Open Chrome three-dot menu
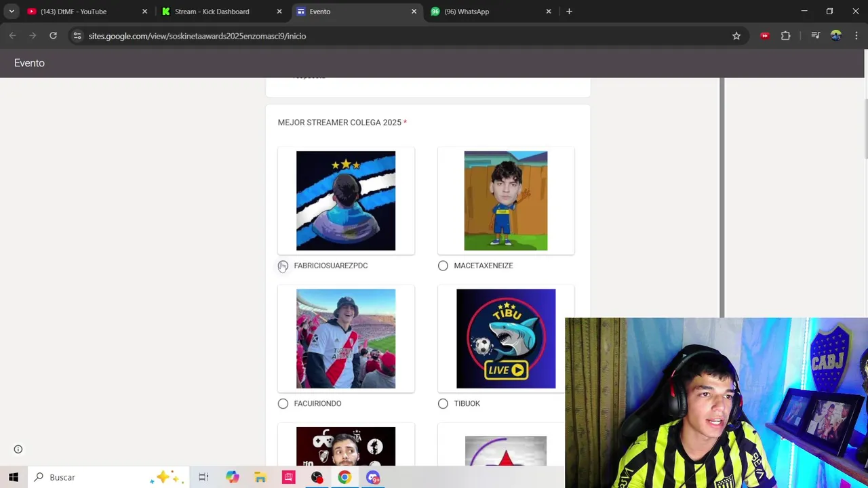This screenshot has width=868, height=488. point(855,36)
